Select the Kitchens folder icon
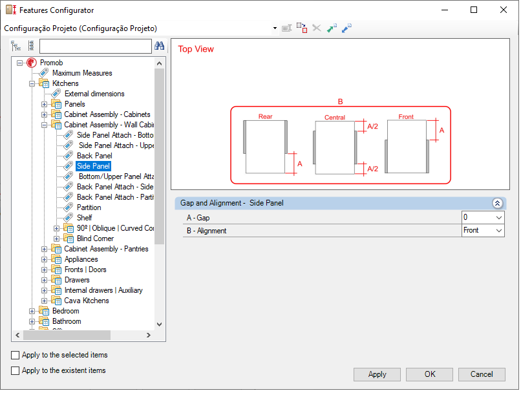 point(44,83)
